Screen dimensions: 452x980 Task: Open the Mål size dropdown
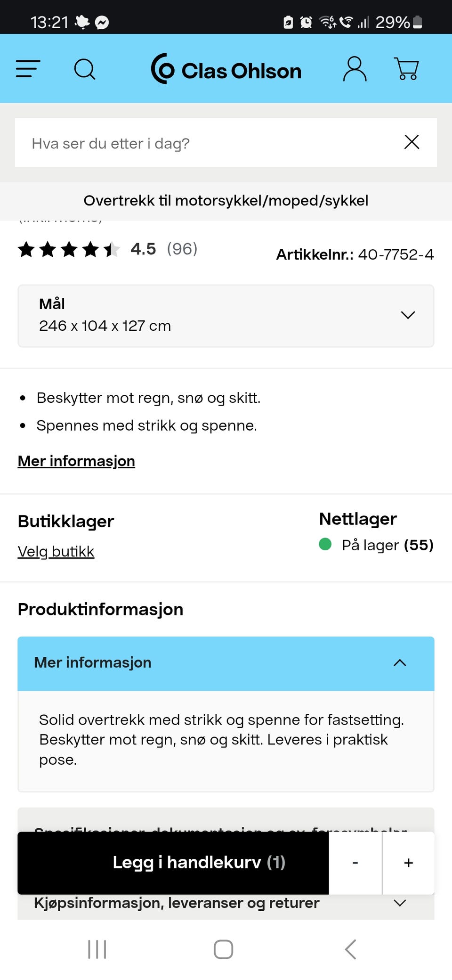[x=226, y=316]
